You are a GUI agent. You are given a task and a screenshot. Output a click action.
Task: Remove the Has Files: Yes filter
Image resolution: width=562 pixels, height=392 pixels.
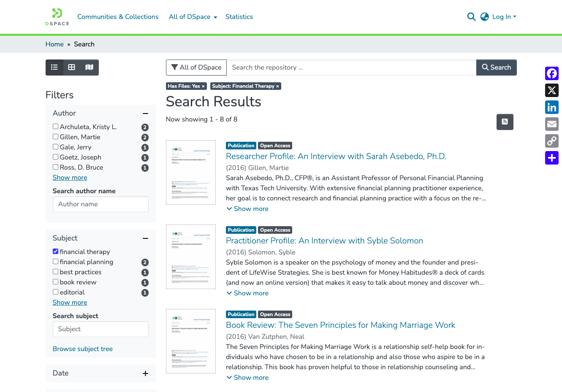click(x=186, y=86)
